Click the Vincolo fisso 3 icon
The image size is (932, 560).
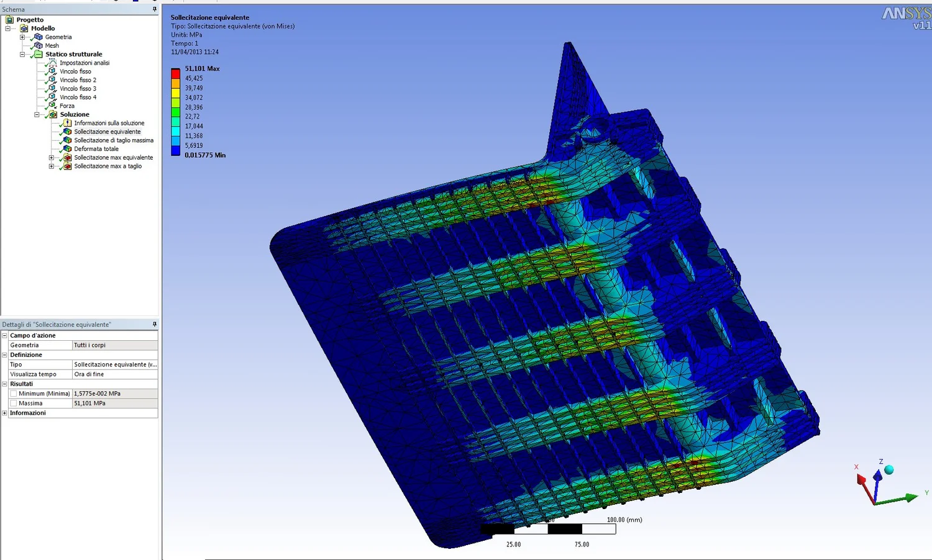[52, 89]
